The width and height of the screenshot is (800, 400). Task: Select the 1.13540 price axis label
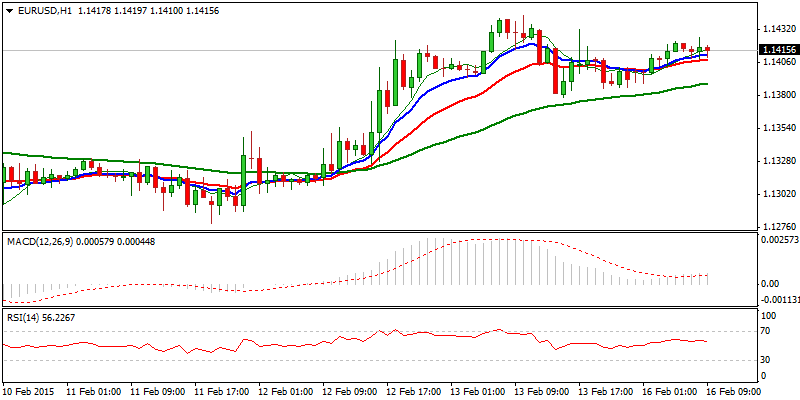click(x=779, y=128)
